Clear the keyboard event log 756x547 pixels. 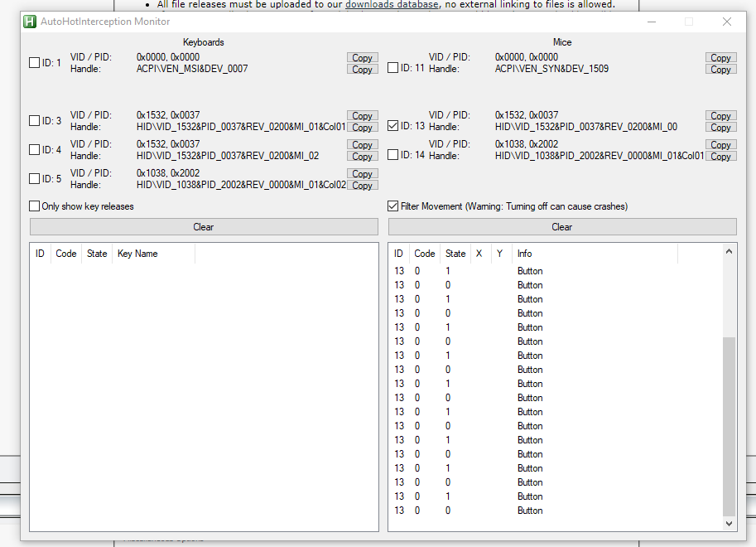[204, 227]
